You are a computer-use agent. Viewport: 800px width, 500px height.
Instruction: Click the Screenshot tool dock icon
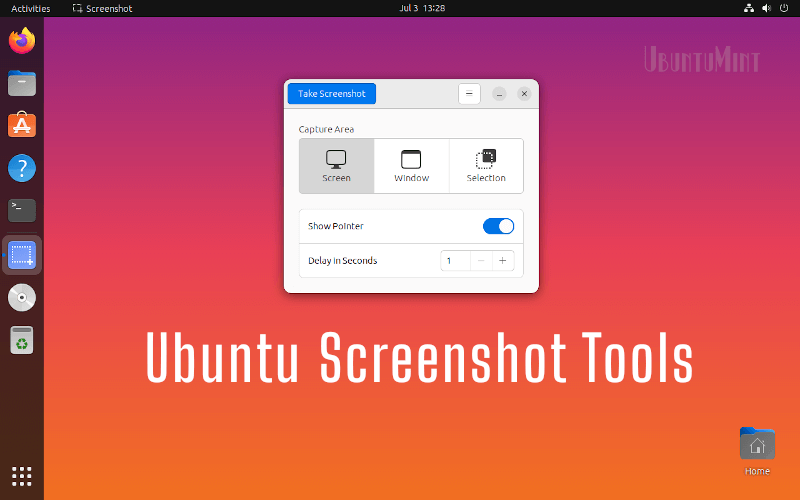(22, 255)
